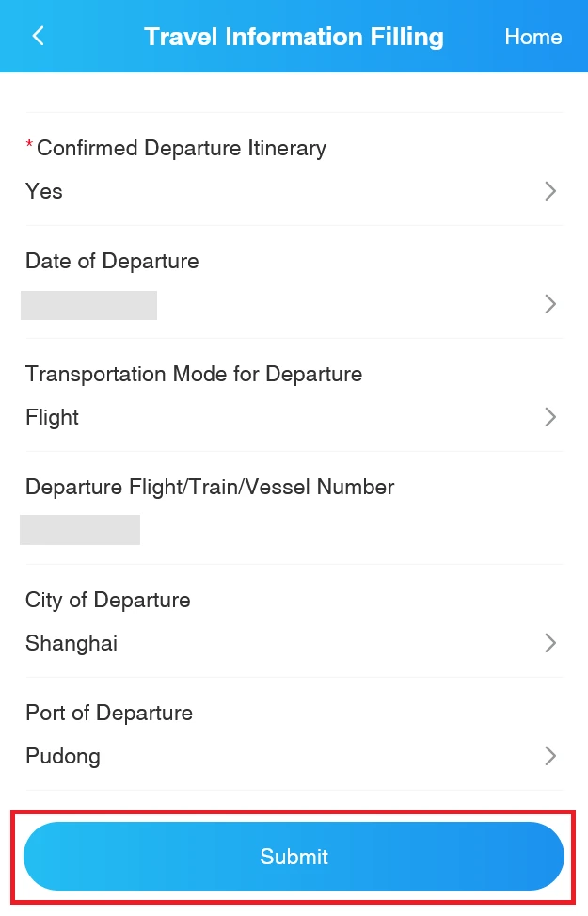588x916 pixels.
Task: Tap the 'Transportation Mode for Departure' label
Action: click(x=194, y=374)
